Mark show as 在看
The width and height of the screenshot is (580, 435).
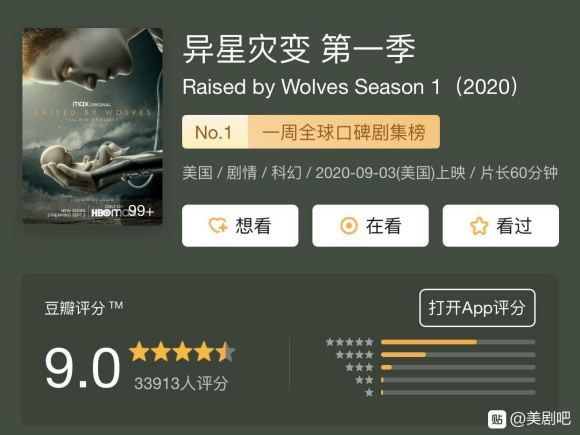(x=370, y=226)
